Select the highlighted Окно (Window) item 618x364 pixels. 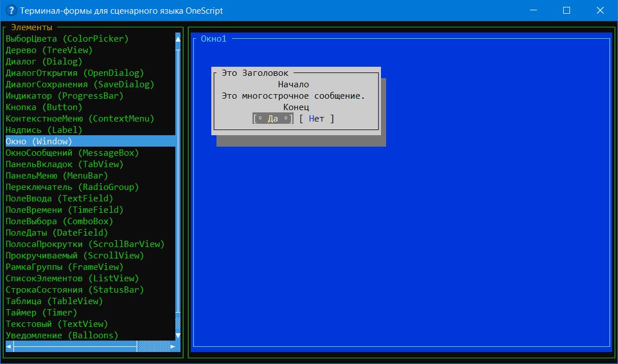coord(39,141)
